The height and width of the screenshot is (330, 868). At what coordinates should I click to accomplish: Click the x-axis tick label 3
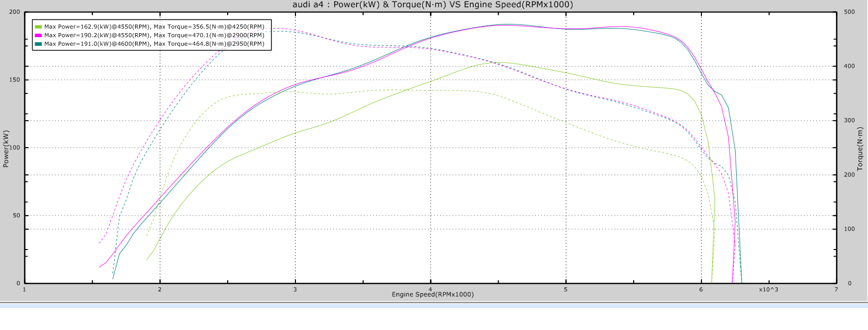click(x=295, y=290)
